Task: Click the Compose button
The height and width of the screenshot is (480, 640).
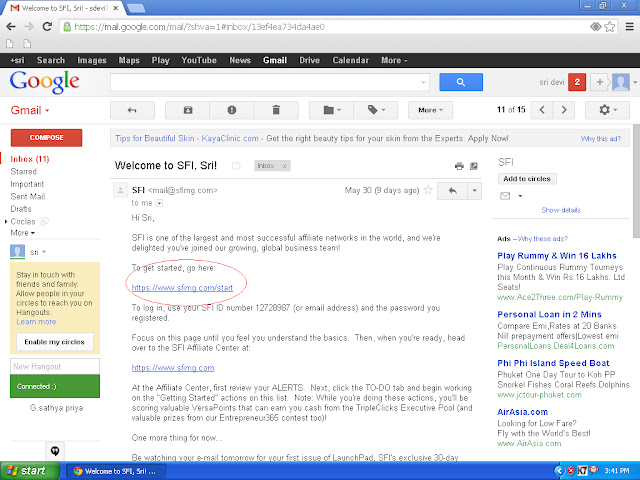Action: tap(46, 138)
